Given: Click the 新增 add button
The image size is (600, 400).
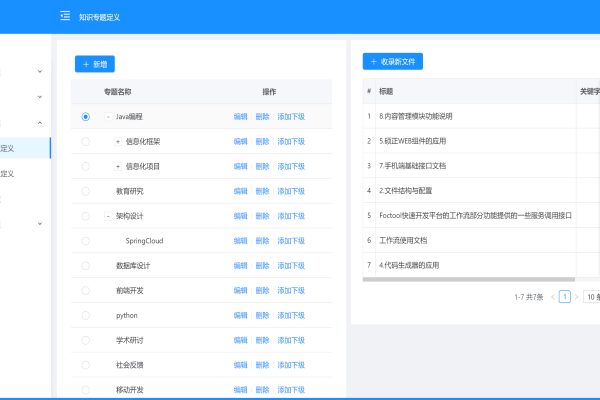Looking at the screenshot, I should 95,64.
